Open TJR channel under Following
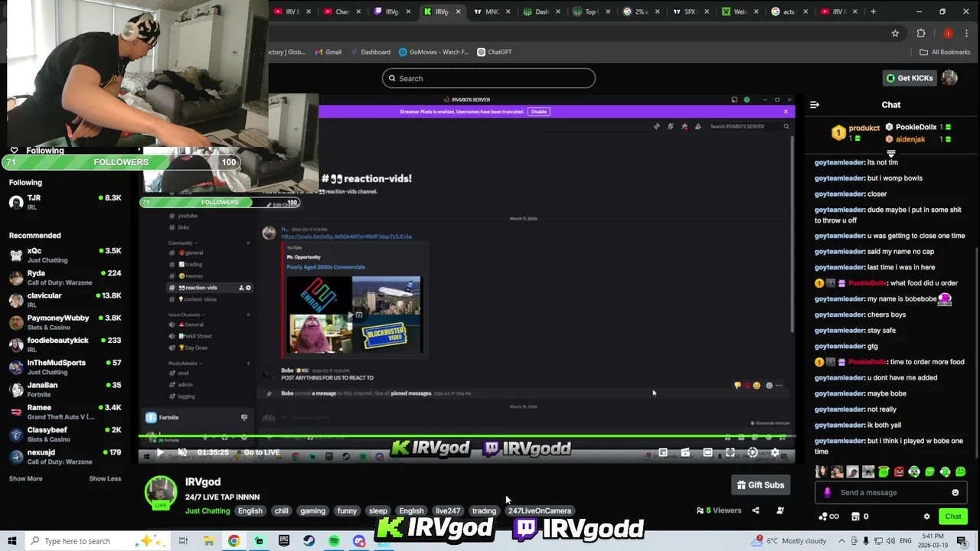 65,202
